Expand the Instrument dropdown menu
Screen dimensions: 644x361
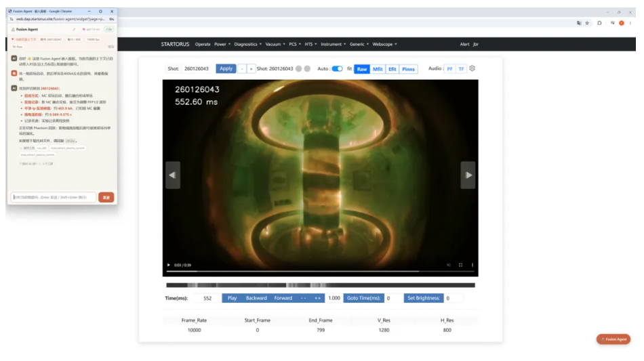point(333,44)
